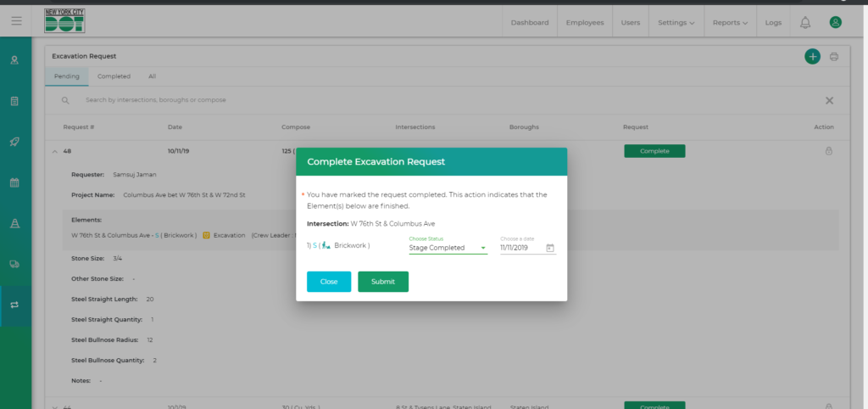Viewport: 868px width, 409px height.
Task: Click the date field showing 11/11/2019
Action: tap(520, 248)
